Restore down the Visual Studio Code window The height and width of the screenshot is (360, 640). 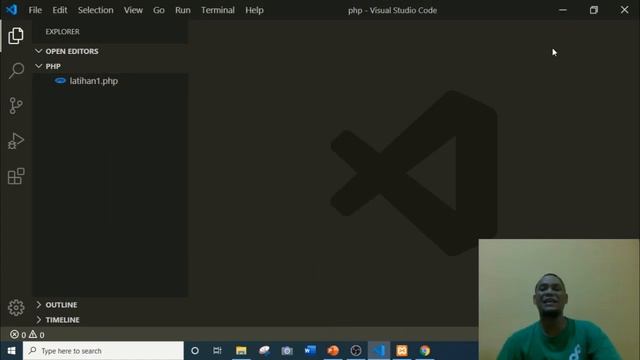click(x=593, y=10)
